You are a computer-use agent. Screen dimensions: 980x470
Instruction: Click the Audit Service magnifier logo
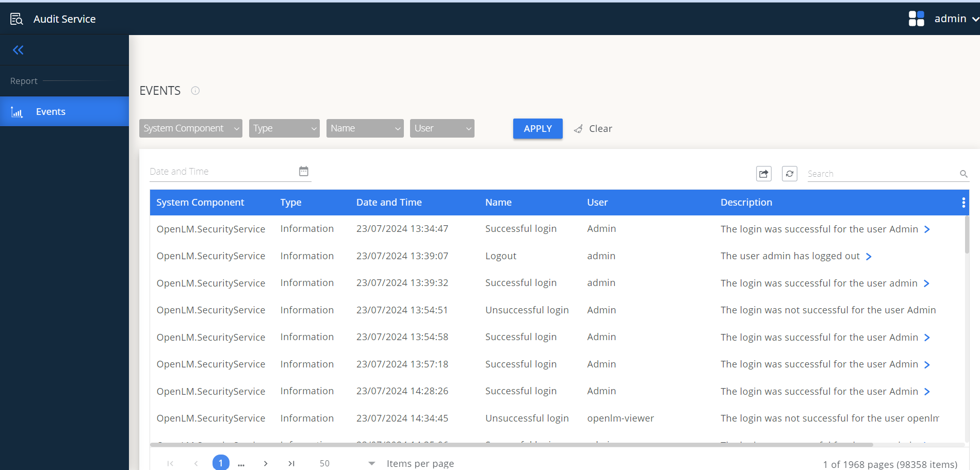[x=16, y=18]
